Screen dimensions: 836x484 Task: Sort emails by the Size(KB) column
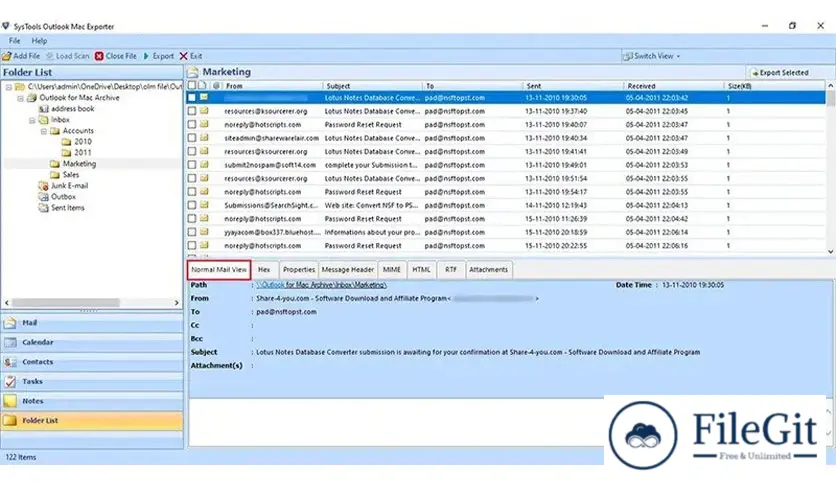pos(774,86)
